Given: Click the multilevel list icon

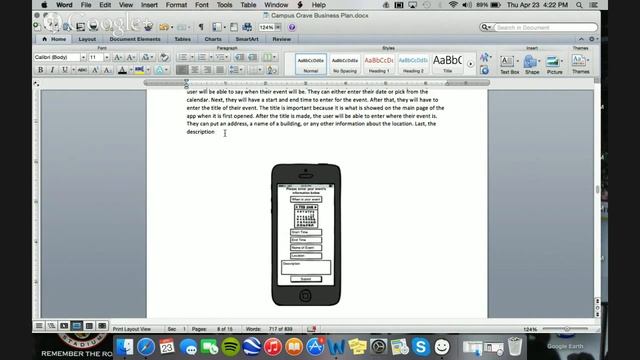Looking at the screenshot, I should point(220,57).
